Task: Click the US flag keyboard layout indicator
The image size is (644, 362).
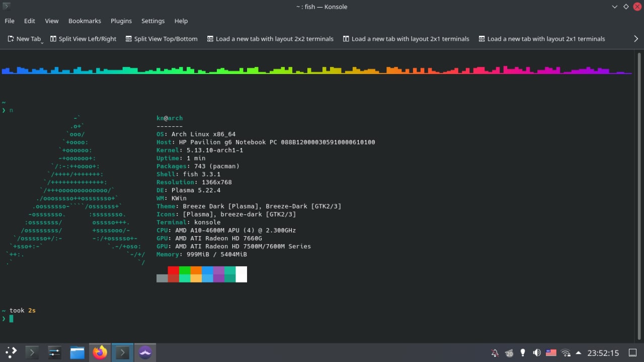Action: 551,353
